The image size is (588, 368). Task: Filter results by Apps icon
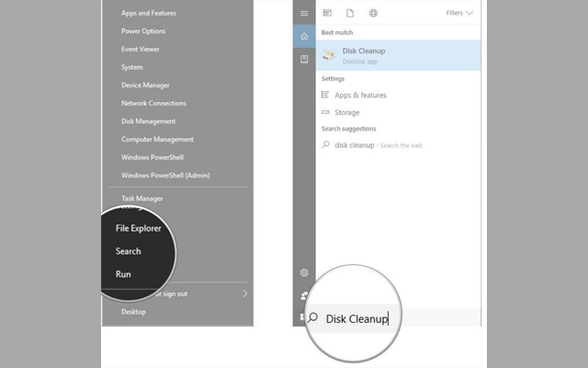(x=326, y=13)
